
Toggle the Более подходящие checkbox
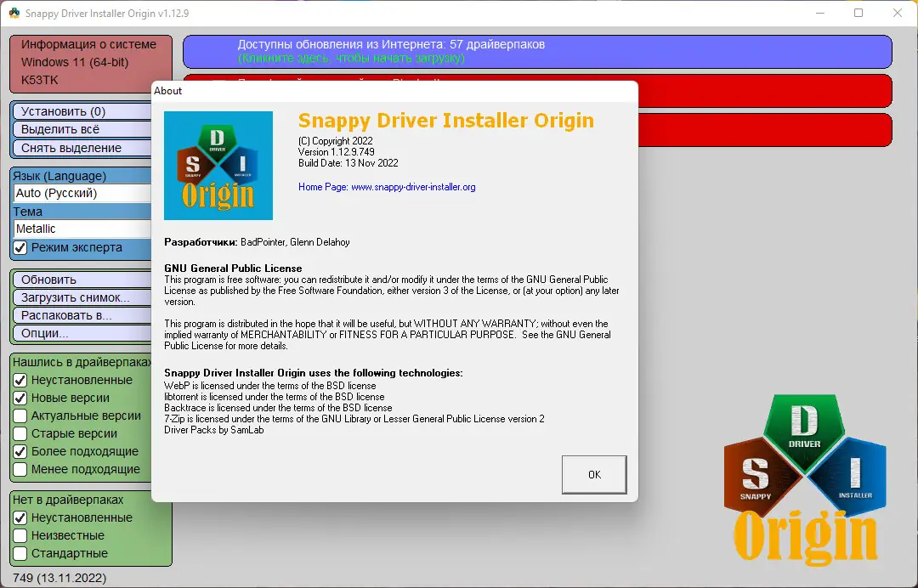(20, 452)
